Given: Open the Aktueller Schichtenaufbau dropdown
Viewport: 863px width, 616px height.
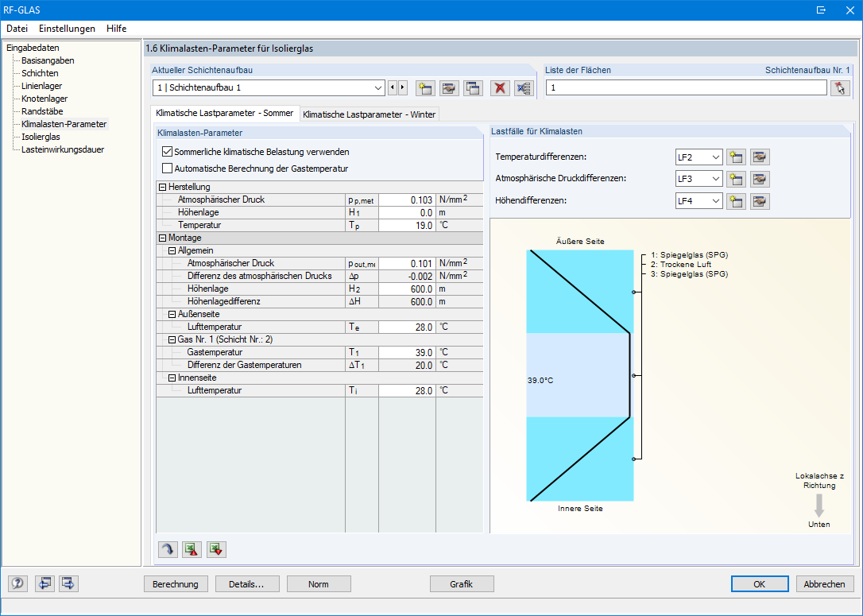Looking at the screenshot, I should pos(378,88).
